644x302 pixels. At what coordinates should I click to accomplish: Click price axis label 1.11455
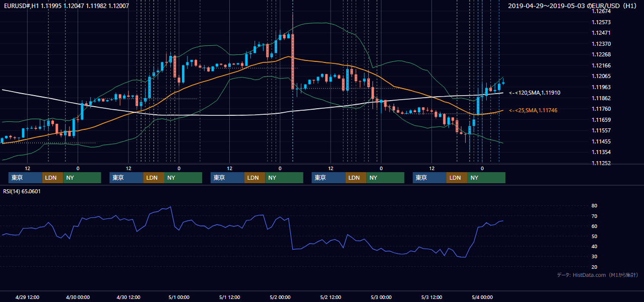[x=601, y=141]
